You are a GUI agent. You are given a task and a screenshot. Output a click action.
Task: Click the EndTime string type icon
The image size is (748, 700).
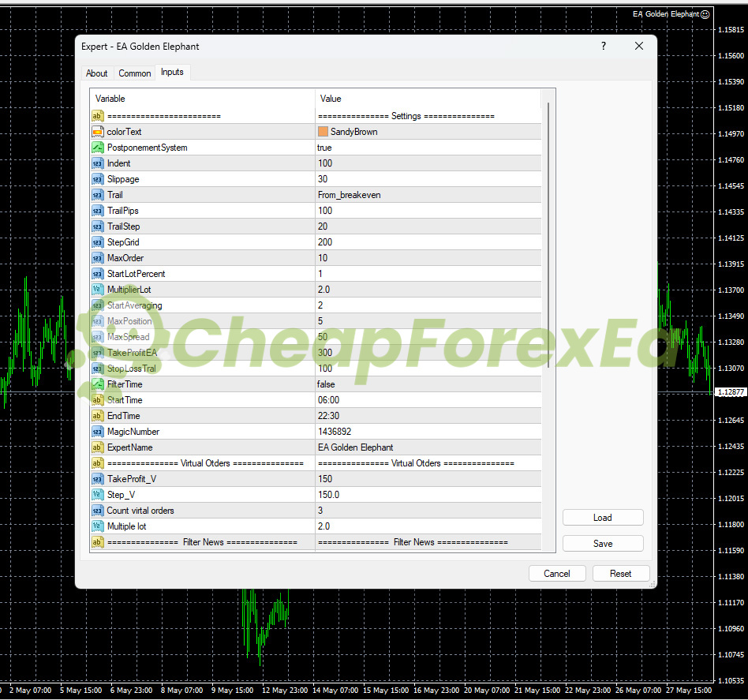[97, 416]
